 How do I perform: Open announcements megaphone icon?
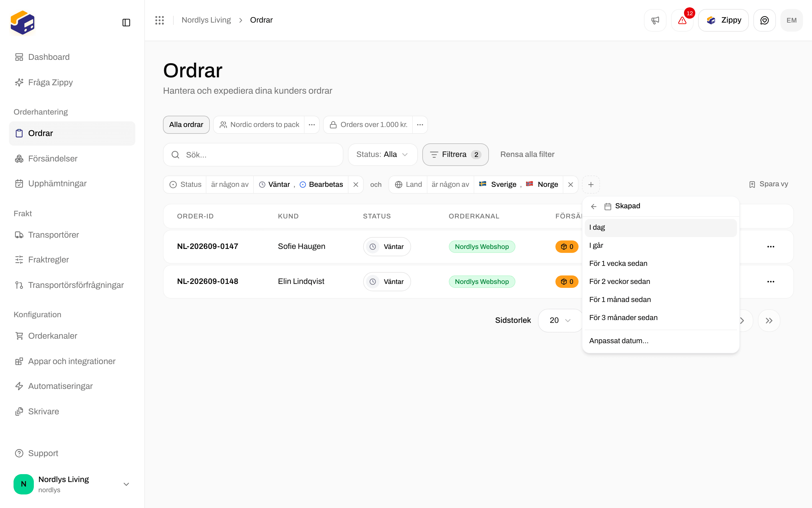[655, 20]
